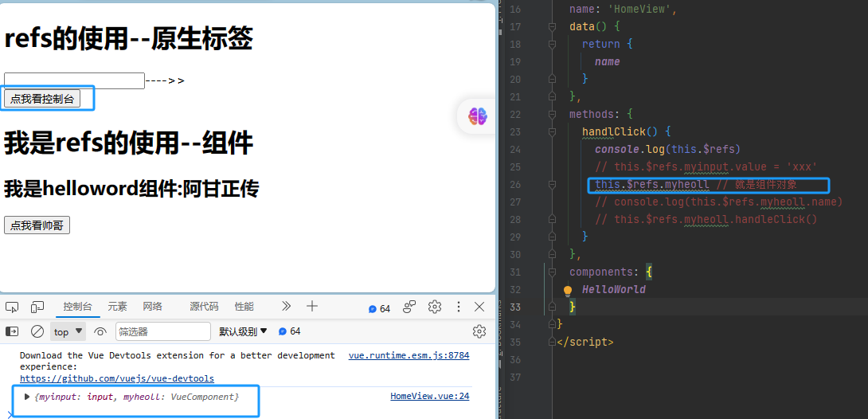Focus the text input under refs的使用--原生标签

[74, 80]
